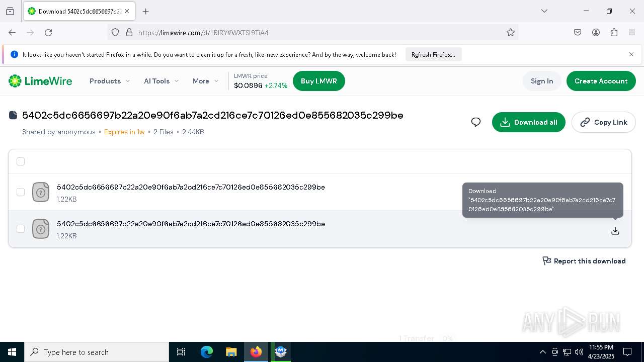Open the blue shield app on taskbar
The width and height of the screenshot is (644, 362).
[281, 352]
